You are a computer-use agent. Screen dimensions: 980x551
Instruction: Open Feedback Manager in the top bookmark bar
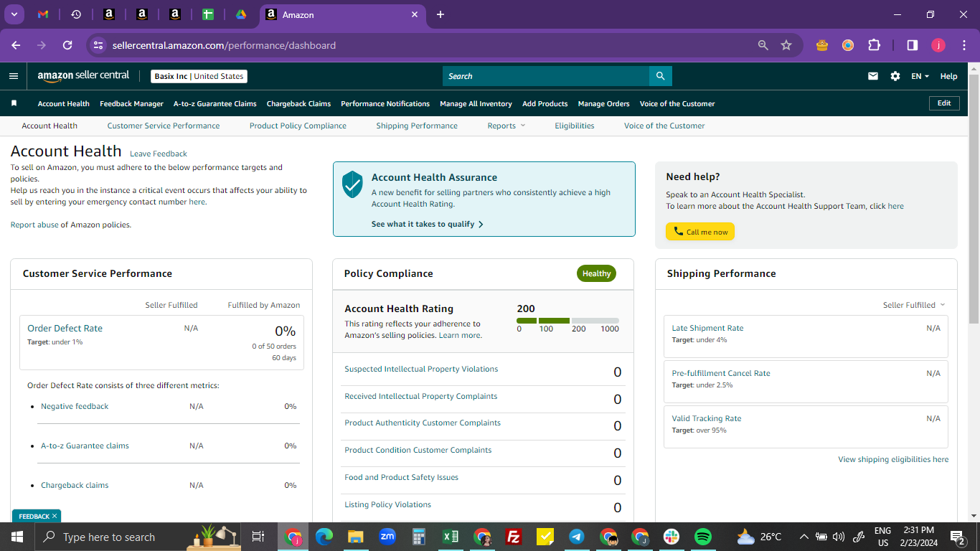pyautogui.click(x=131, y=103)
